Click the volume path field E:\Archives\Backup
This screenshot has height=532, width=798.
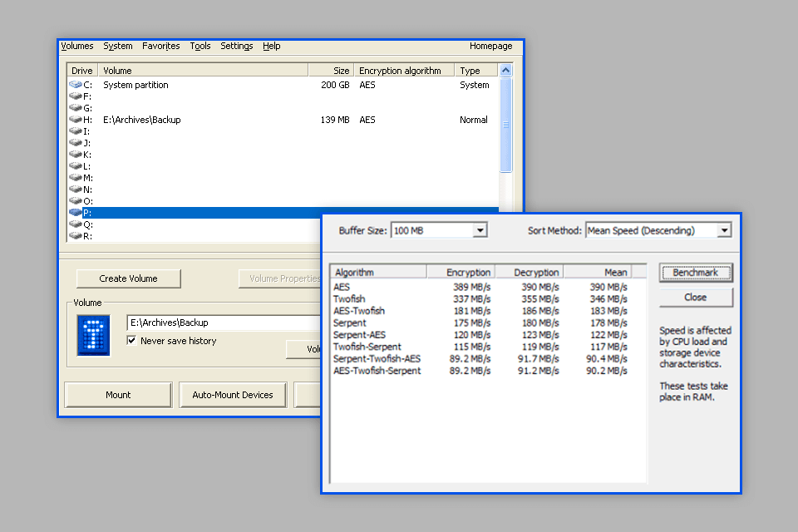(224, 323)
